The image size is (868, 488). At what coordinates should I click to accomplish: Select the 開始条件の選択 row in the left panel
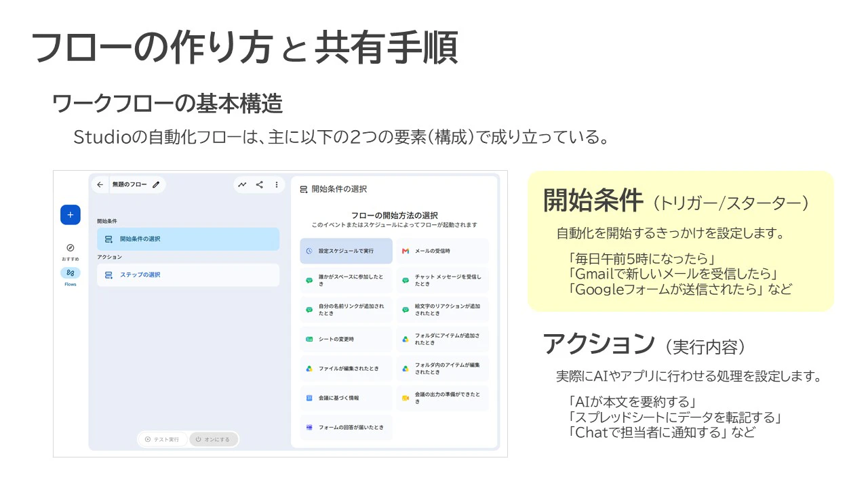(188, 239)
